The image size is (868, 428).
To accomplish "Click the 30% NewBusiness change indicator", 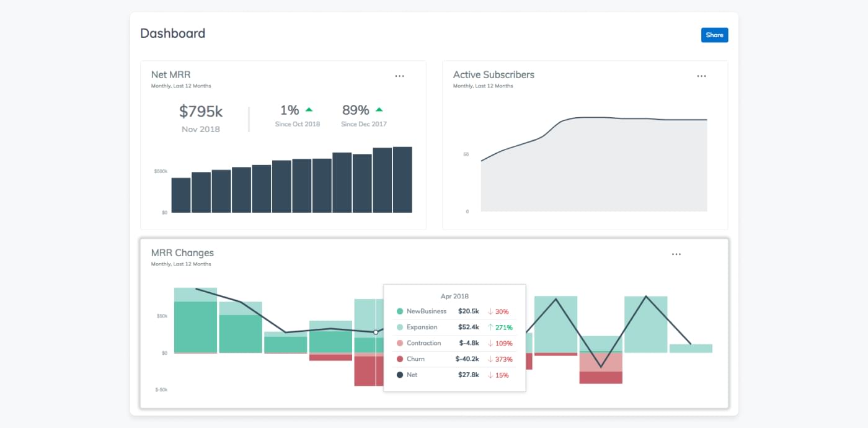I will 498,311.
